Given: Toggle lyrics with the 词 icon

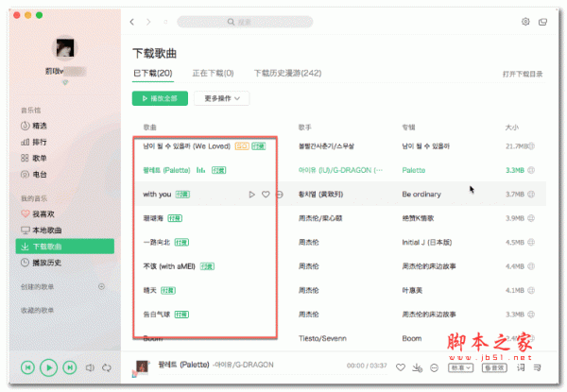Looking at the screenshot, I should (521, 367).
